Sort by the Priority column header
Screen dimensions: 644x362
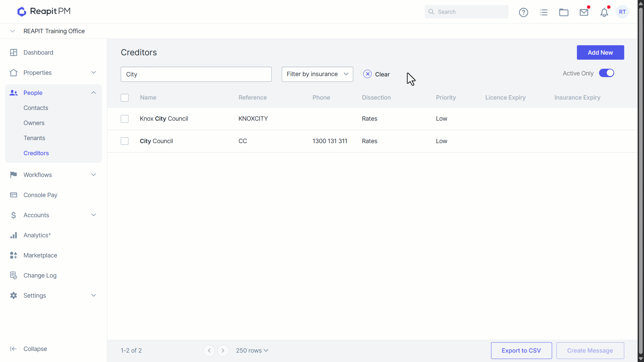[446, 98]
